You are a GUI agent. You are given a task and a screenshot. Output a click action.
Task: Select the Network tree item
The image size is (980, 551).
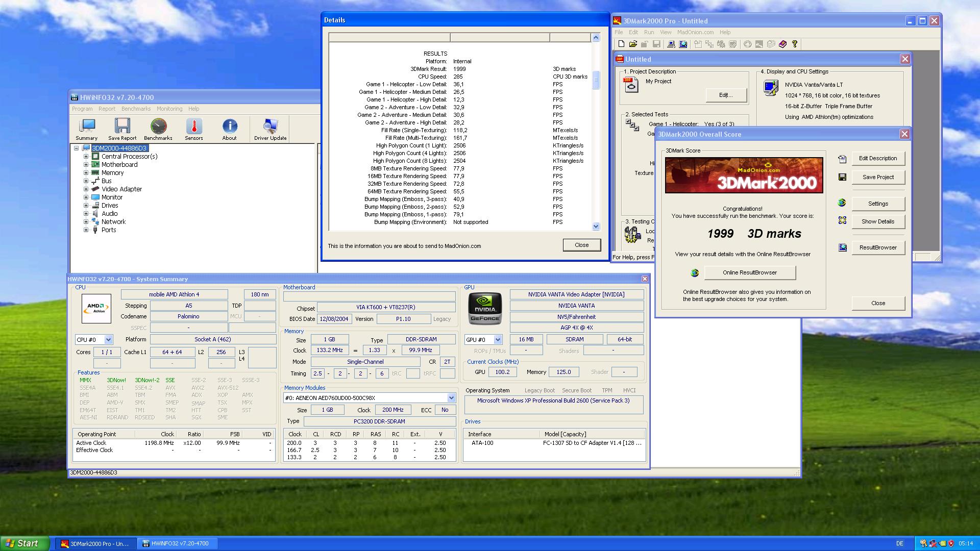[113, 222]
